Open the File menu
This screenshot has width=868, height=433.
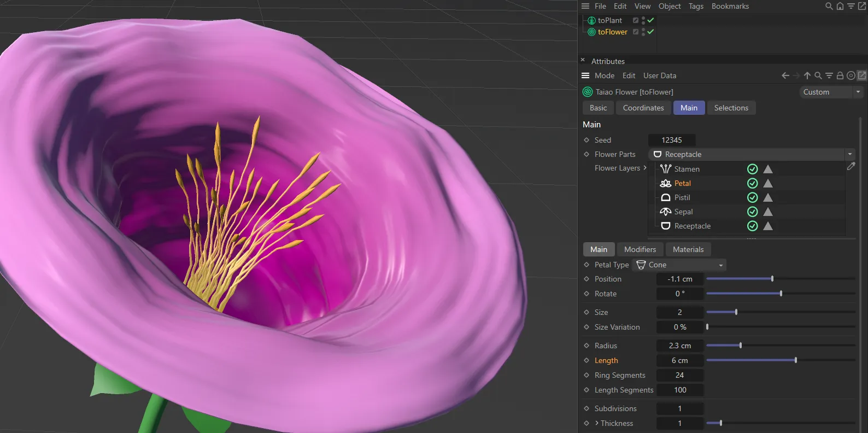pyautogui.click(x=600, y=6)
